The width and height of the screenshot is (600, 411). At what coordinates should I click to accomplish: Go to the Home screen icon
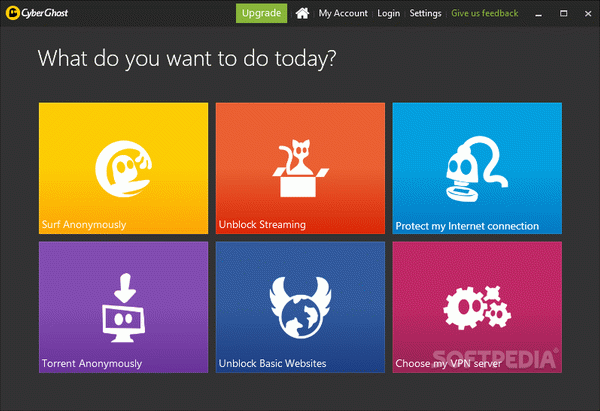(302, 13)
